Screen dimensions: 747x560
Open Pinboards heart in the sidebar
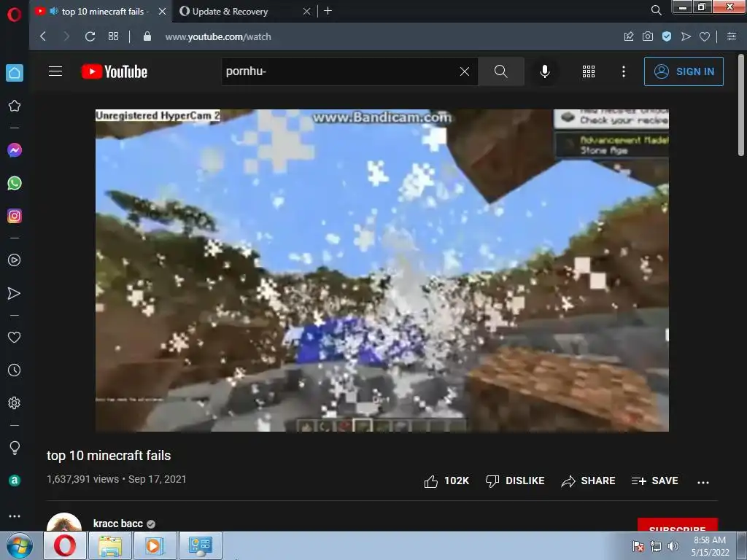point(15,337)
